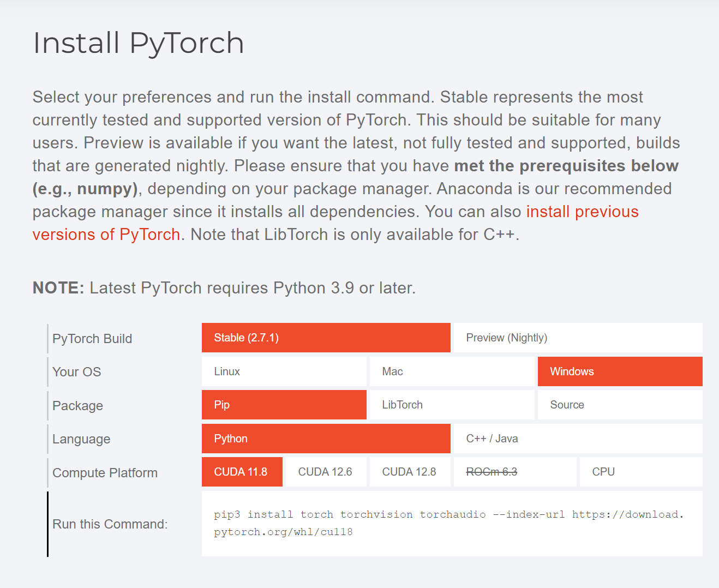719x588 pixels.
Task: Select CUDA 12.8 compute platform
Action: pyautogui.click(x=410, y=472)
